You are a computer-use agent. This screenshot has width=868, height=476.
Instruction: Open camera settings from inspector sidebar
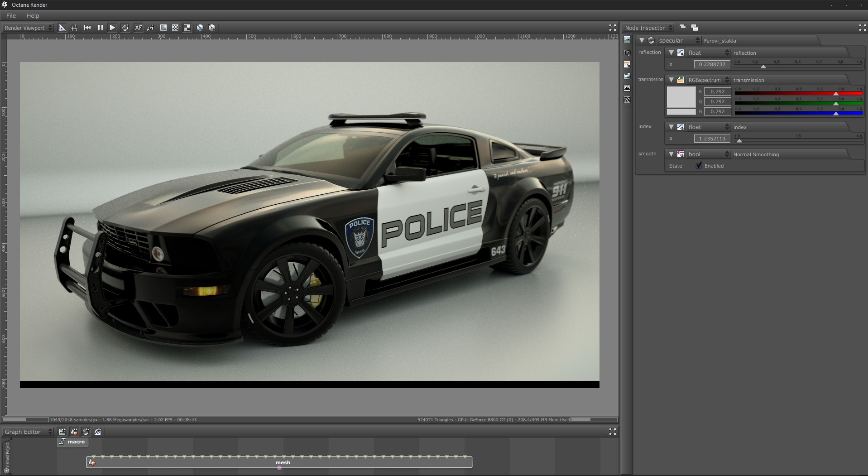point(627,53)
